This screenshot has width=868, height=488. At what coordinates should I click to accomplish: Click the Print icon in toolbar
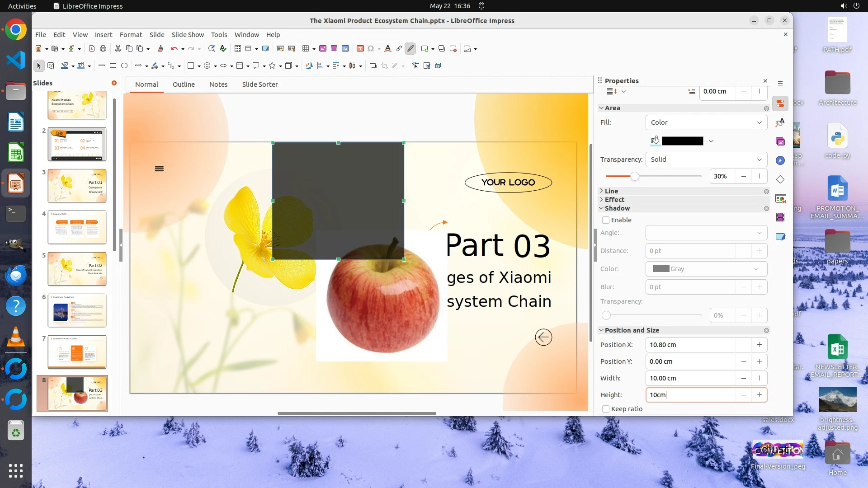(103, 49)
